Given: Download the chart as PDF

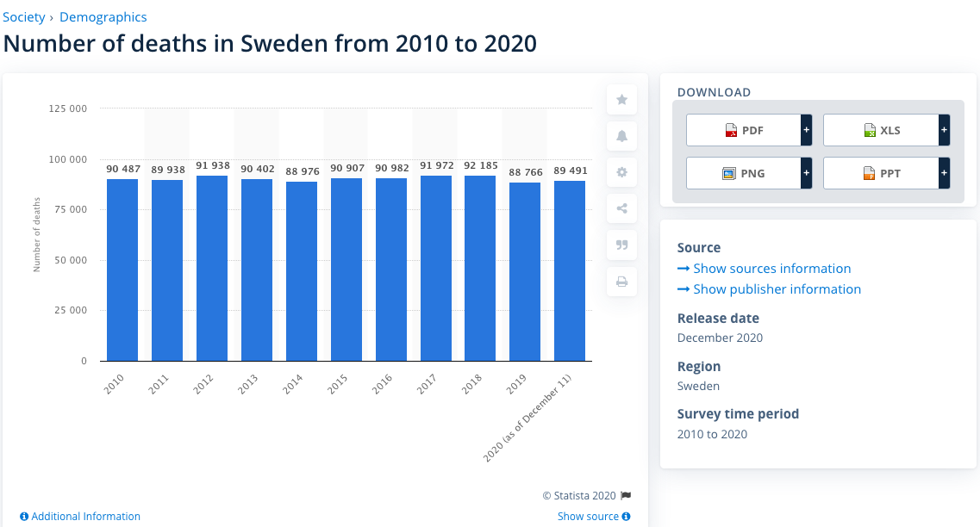Looking at the screenshot, I should tap(743, 130).
